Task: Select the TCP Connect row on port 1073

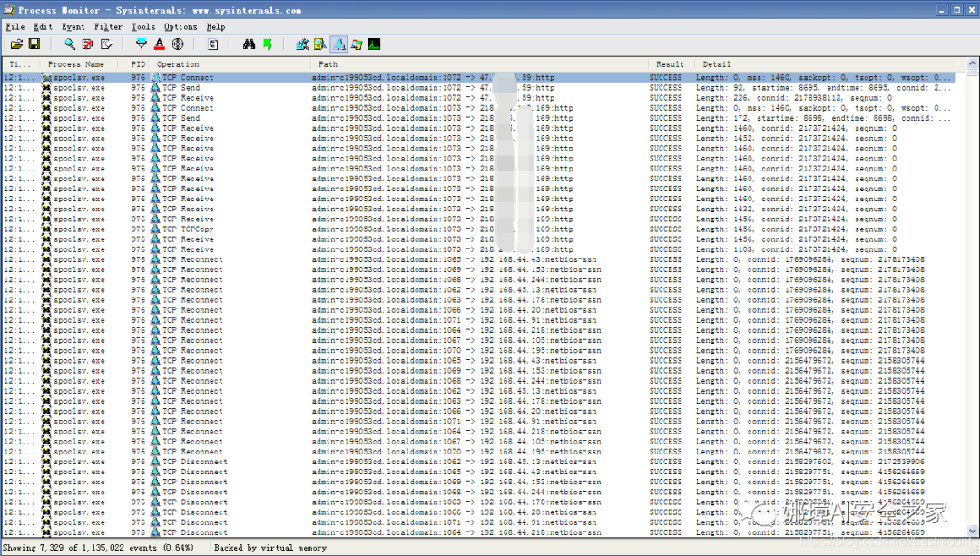Action: tap(479, 108)
